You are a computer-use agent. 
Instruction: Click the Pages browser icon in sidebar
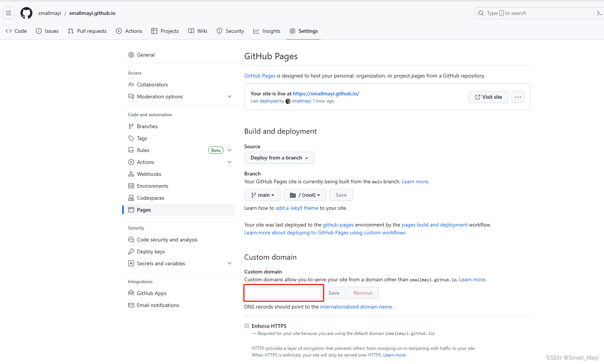131,210
